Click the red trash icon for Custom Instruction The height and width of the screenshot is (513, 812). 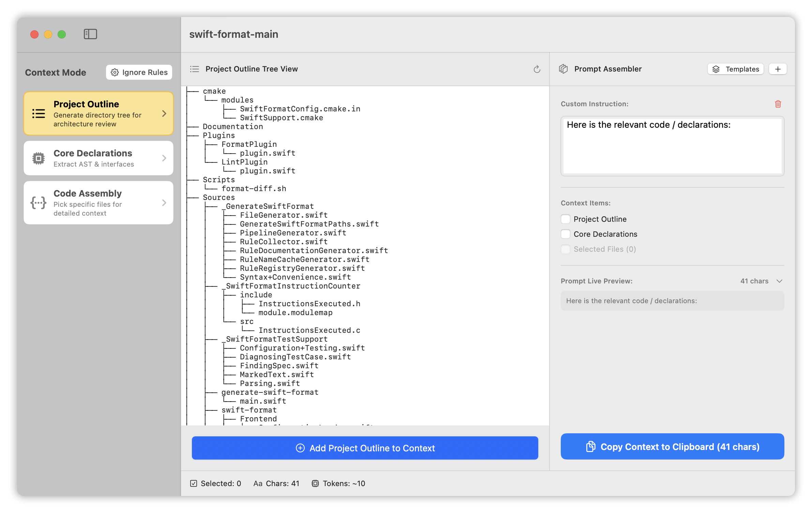[x=778, y=104]
